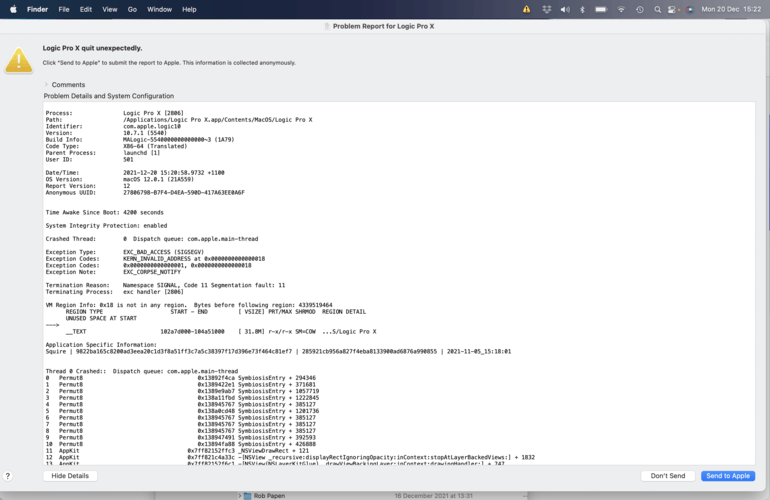Screen dimensions: 770x500
Task: Open Spotlight search magnifier
Action: pyautogui.click(x=657, y=9)
